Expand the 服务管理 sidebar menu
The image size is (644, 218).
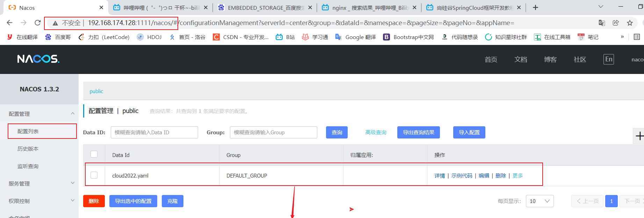click(39, 183)
